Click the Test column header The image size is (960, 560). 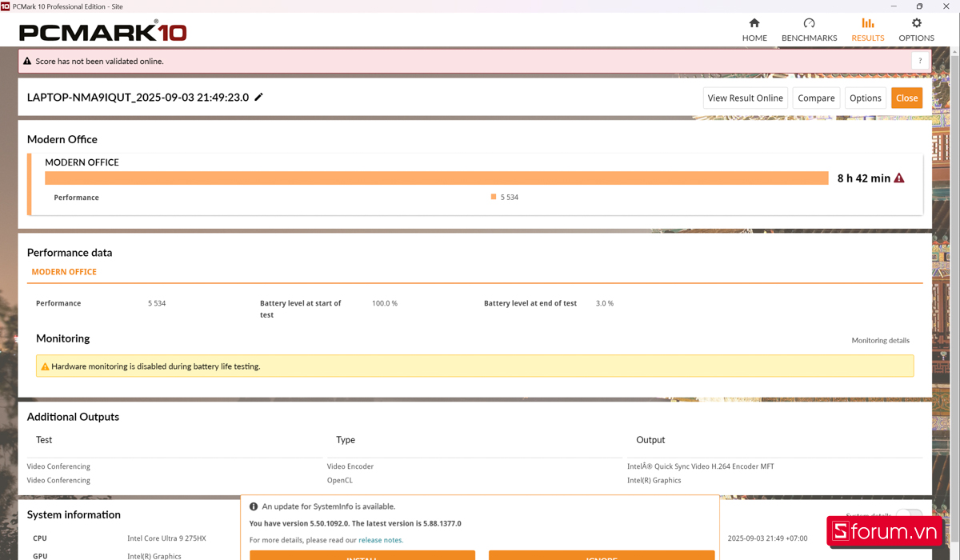44,440
